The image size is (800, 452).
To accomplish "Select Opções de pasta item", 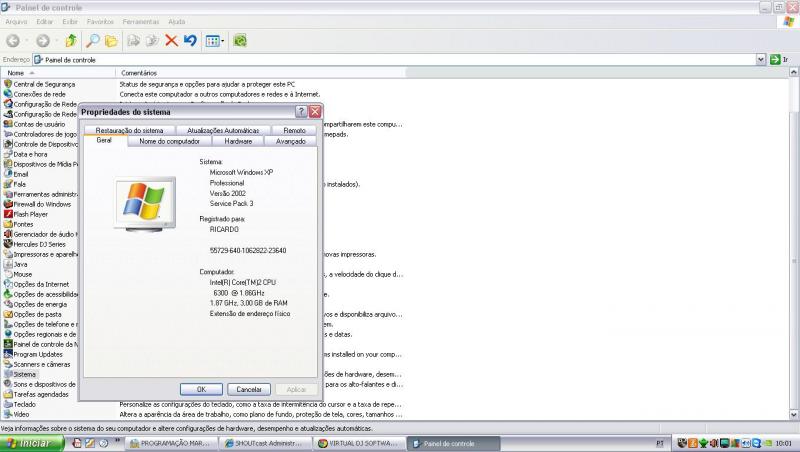I will click(33, 314).
